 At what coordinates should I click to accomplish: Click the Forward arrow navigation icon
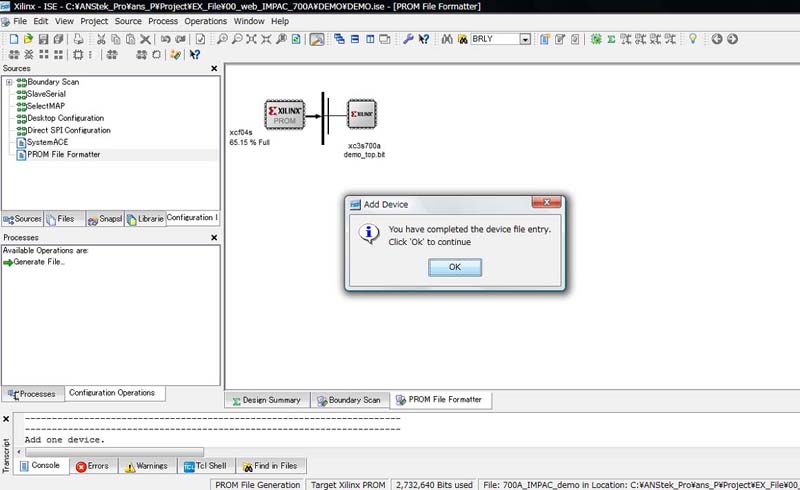(732, 39)
